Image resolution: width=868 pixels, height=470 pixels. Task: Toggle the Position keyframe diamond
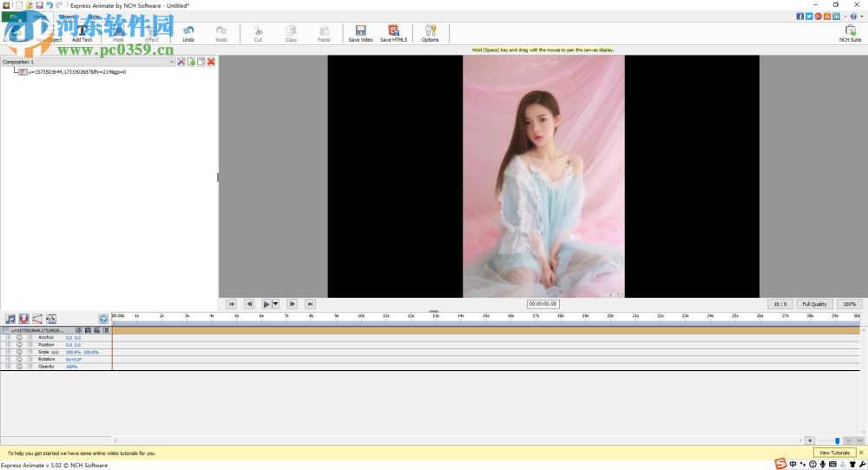tap(19, 345)
